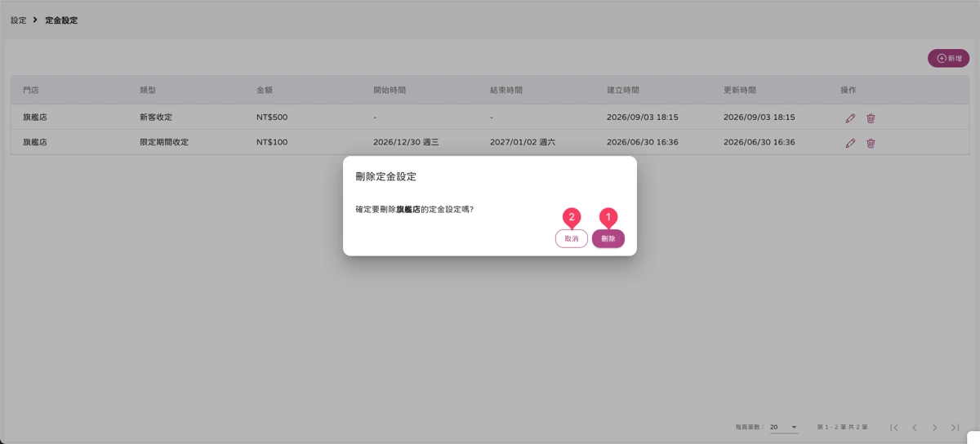Click the pagination text 第 1 - 2 筆 共 2 筆
980x444 pixels.
[842, 427]
